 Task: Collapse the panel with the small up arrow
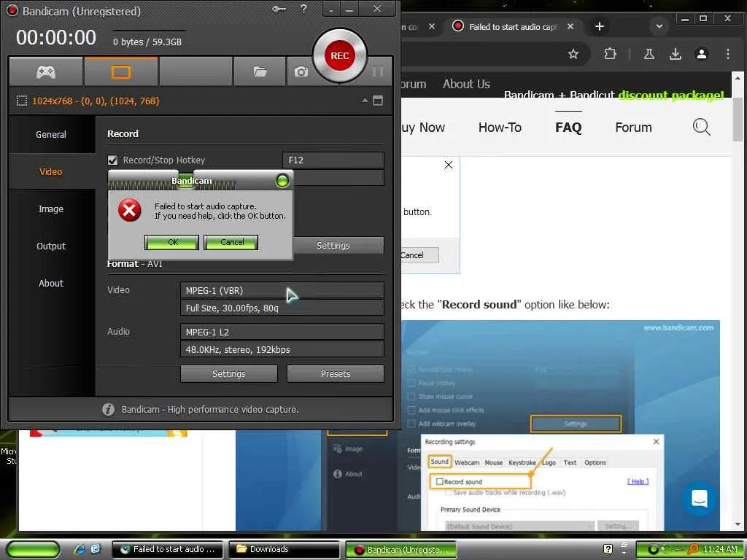[365, 101]
